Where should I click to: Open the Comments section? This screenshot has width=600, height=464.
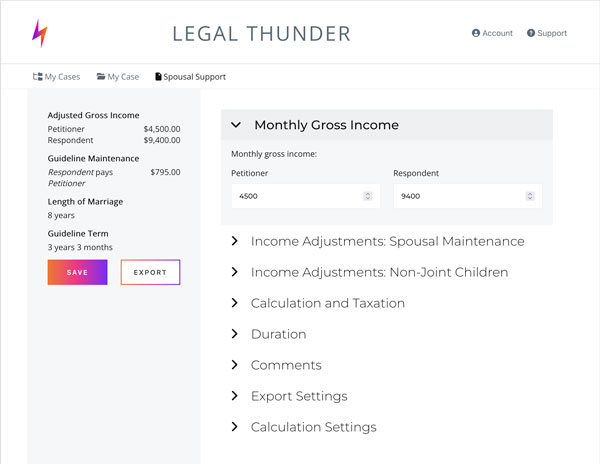click(234, 365)
